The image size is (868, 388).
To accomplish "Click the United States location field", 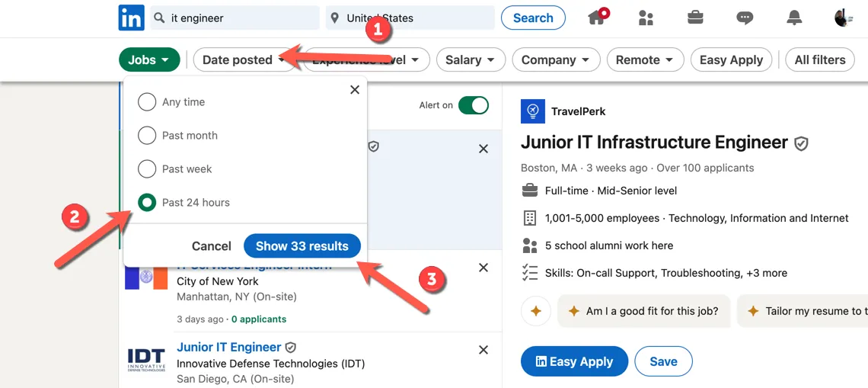I will point(410,18).
